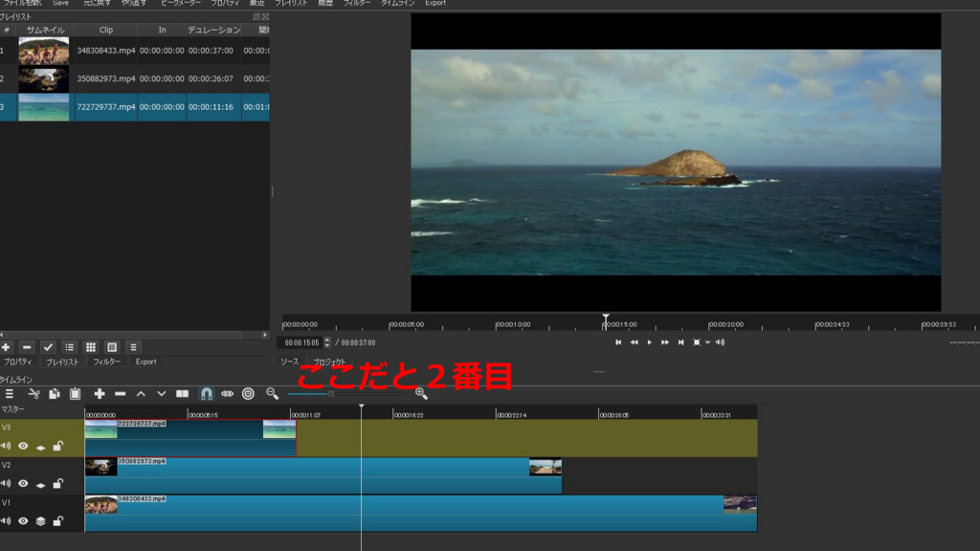Image resolution: width=980 pixels, height=551 pixels.
Task: Select the 350882973.mp4 clip on V2
Action: pos(323,475)
